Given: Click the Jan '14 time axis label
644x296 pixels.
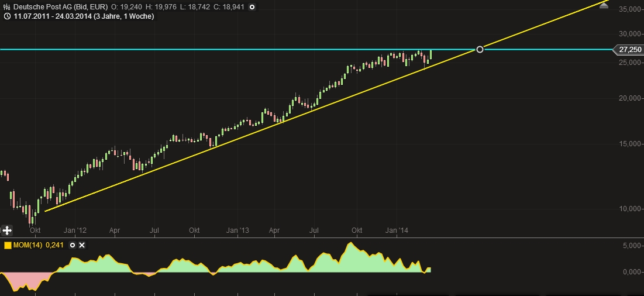Looking at the screenshot, I should pos(397,230).
